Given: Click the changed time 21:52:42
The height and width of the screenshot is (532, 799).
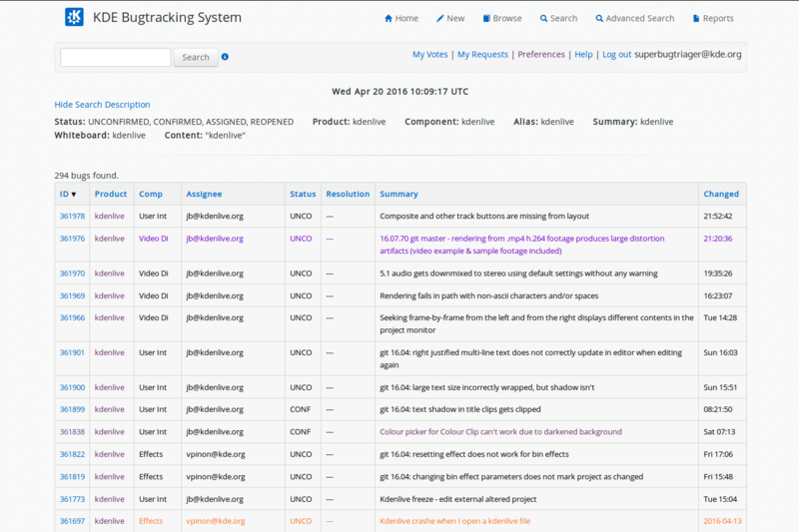Looking at the screenshot, I should [x=718, y=216].
